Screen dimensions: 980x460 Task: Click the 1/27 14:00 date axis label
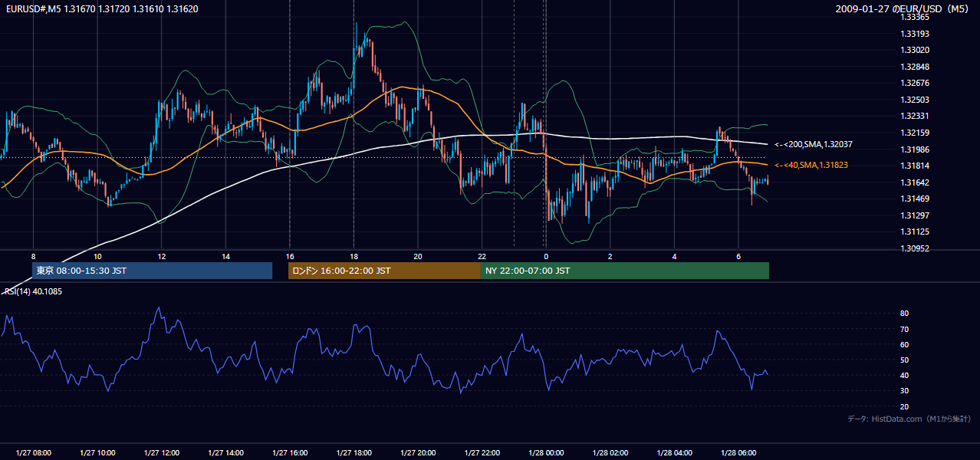pyautogui.click(x=225, y=452)
